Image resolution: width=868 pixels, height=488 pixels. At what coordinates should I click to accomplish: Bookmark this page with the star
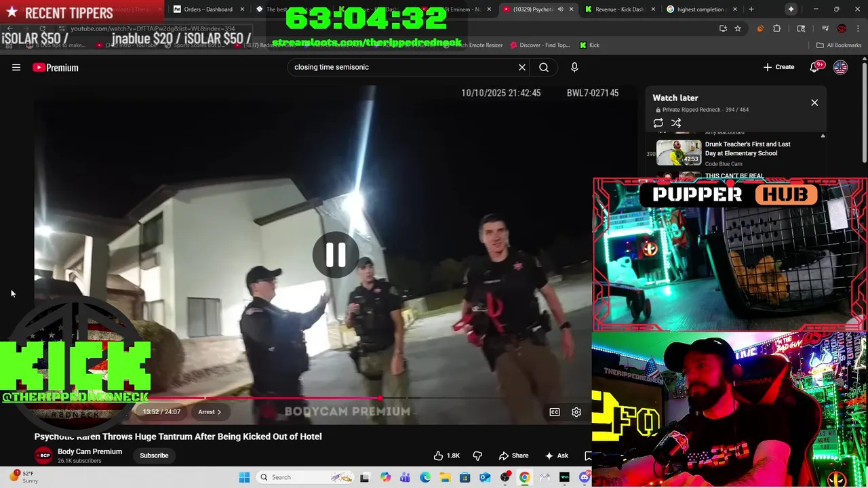(x=738, y=28)
